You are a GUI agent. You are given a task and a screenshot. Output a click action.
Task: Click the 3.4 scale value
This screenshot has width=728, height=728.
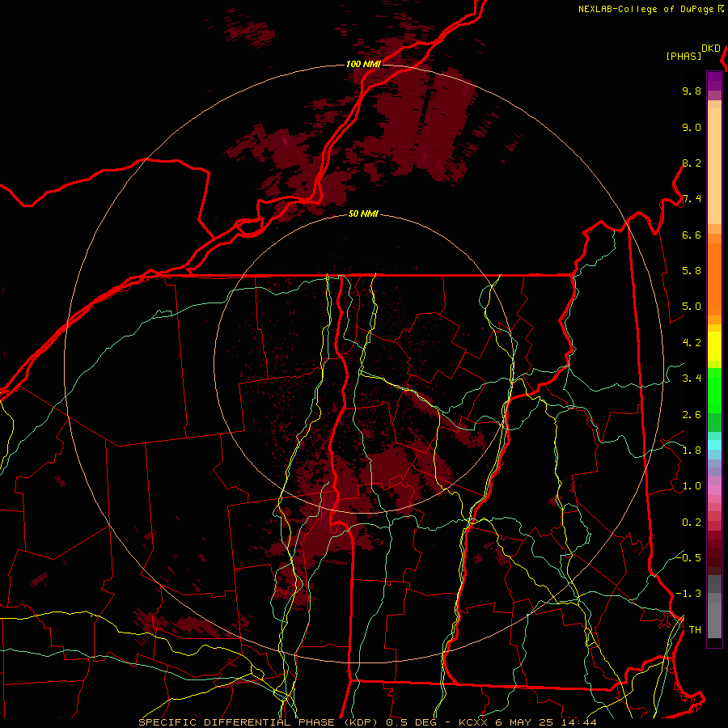pos(692,379)
